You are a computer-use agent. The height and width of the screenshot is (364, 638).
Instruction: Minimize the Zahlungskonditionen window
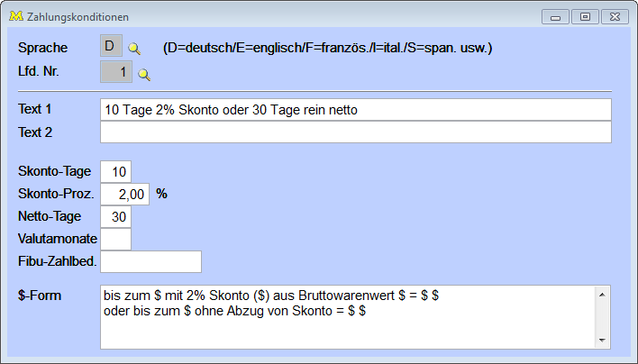[556, 16]
